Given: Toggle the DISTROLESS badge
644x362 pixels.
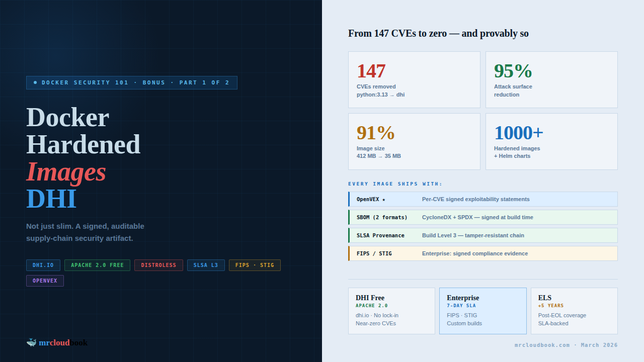Looking at the screenshot, I should click(x=158, y=265).
